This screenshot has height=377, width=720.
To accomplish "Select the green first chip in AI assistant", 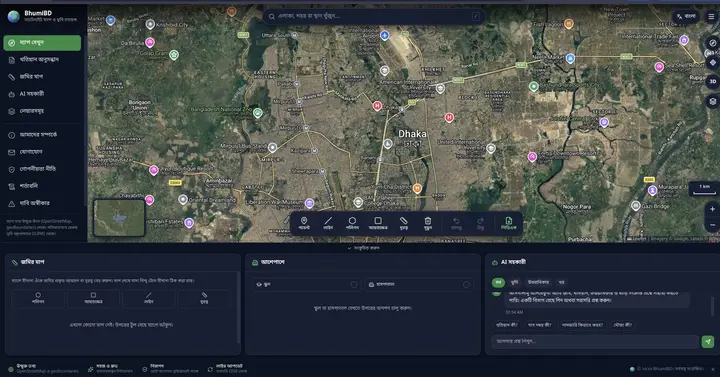I will tap(498, 282).
